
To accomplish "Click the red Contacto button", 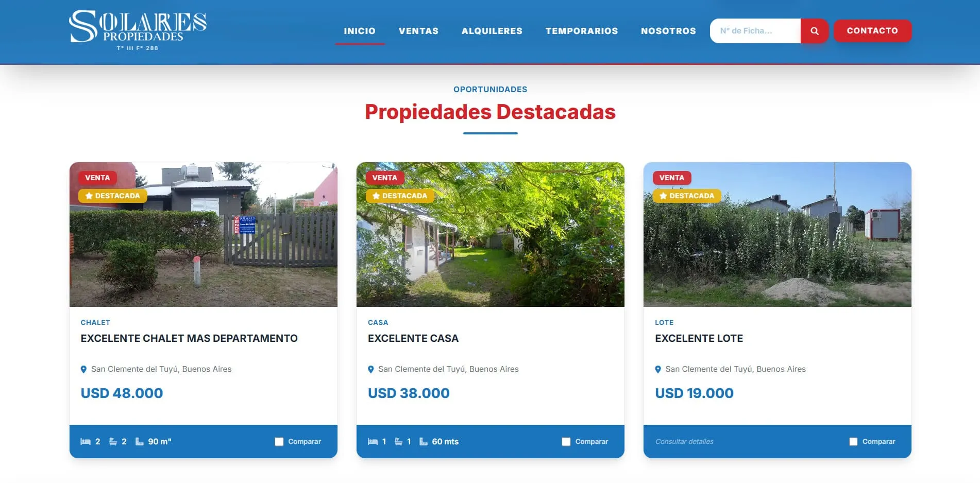I will pyautogui.click(x=872, y=31).
